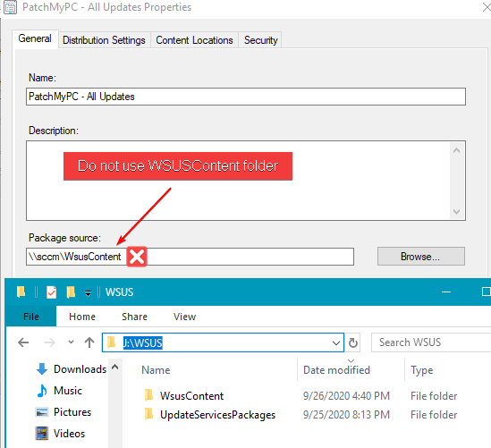
Task: Click 'File folder' type of WsusContent row
Action: [x=434, y=396]
